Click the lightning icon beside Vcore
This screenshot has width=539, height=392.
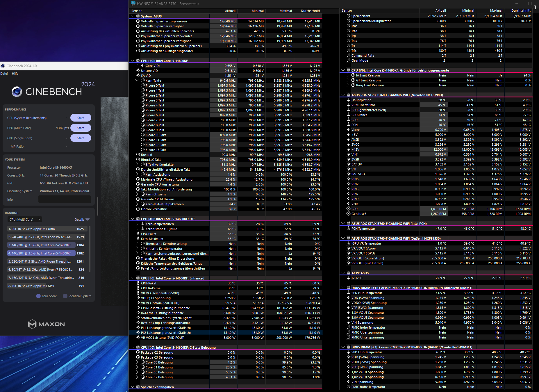coord(349,130)
